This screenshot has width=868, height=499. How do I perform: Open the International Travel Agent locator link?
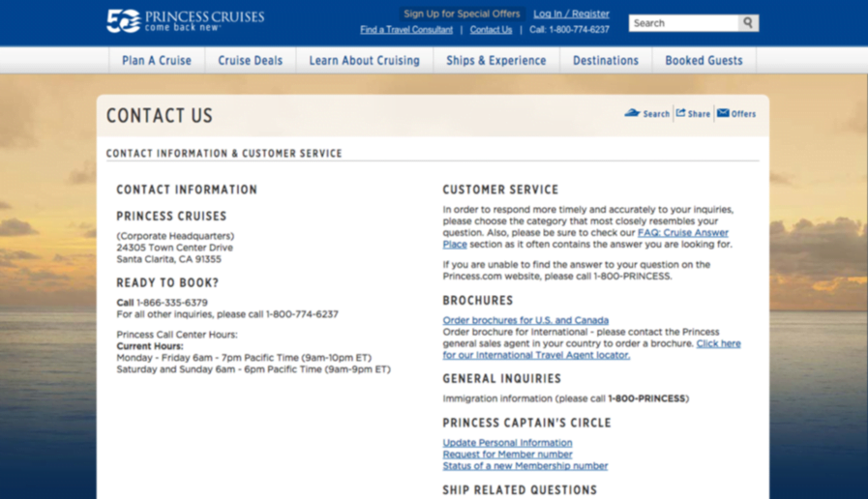pos(536,355)
